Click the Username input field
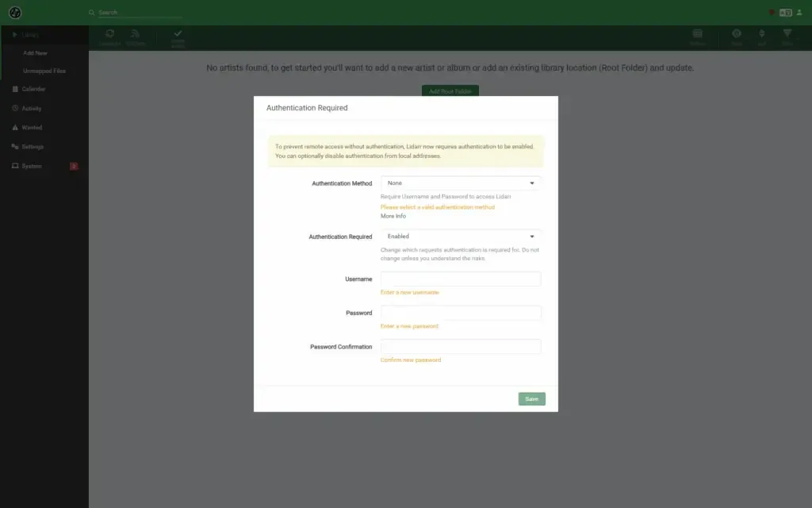Image resolution: width=812 pixels, height=508 pixels. 461,279
